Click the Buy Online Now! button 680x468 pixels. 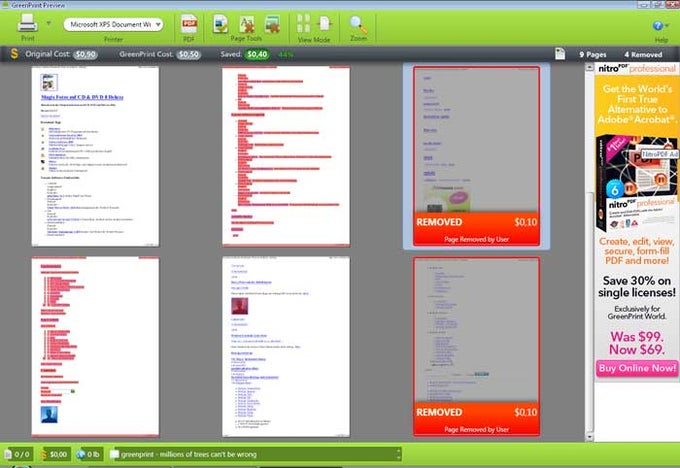(x=637, y=368)
